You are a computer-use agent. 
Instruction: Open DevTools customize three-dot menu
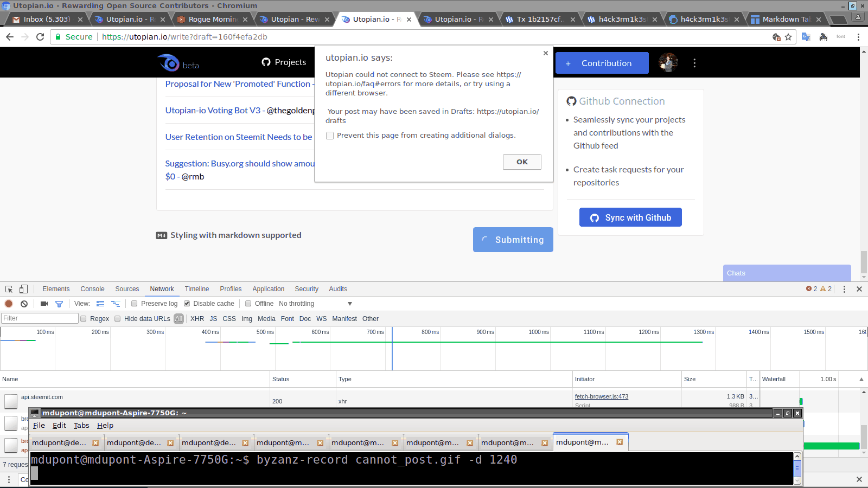click(844, 289)
